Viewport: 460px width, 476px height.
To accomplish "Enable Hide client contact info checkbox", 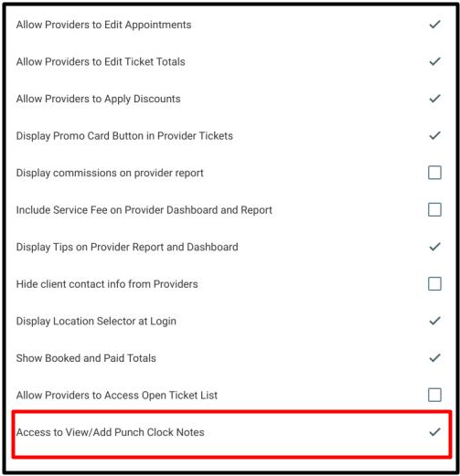I will pyautogui.click(x=434, y=284).
